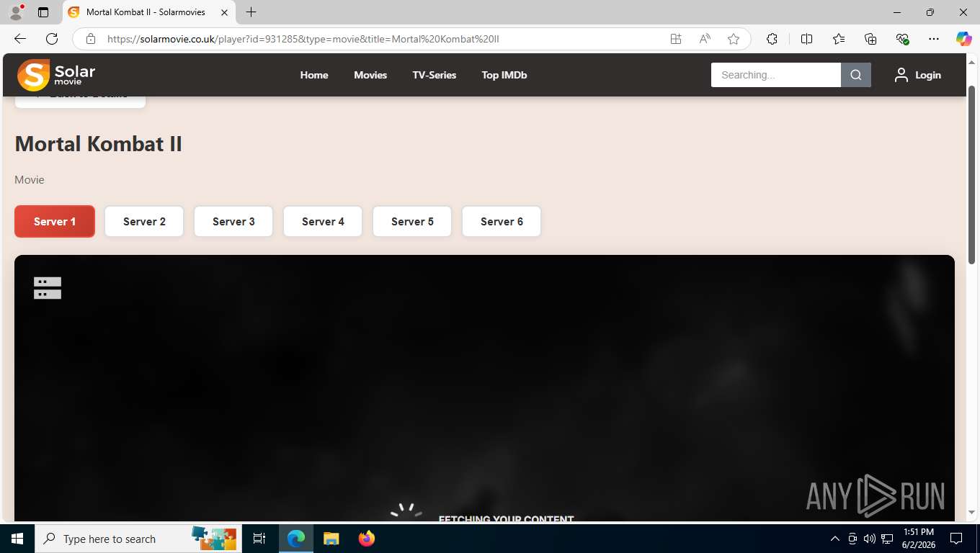
Task: Open the notification center icon
Action: click(956, 539)
